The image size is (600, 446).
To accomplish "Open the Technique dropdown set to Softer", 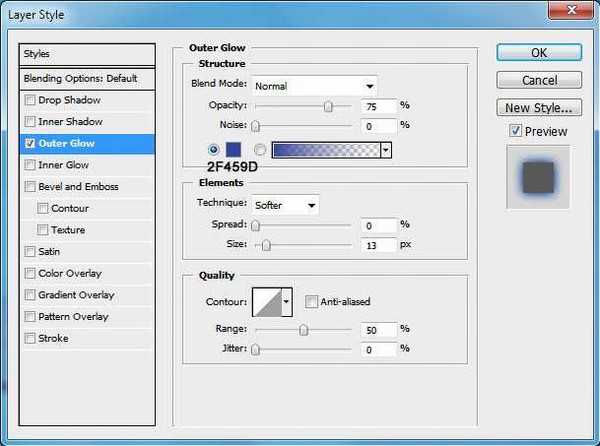I will pos(285,204).
